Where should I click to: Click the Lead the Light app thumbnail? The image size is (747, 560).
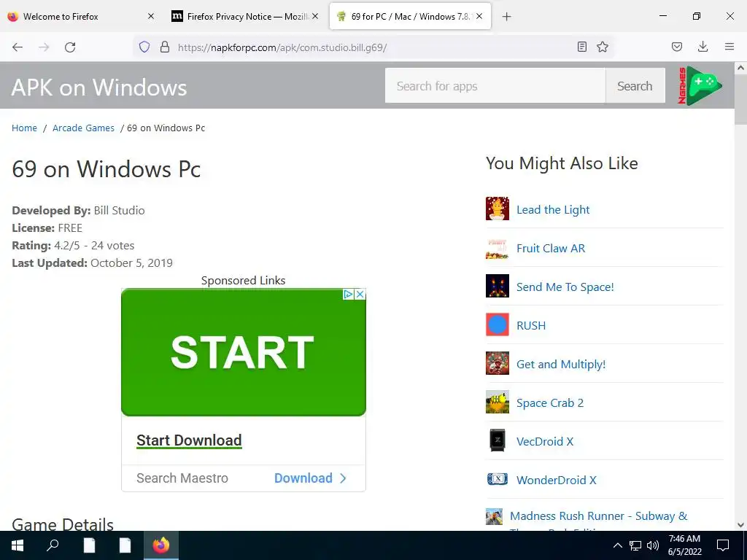point(498,209)
